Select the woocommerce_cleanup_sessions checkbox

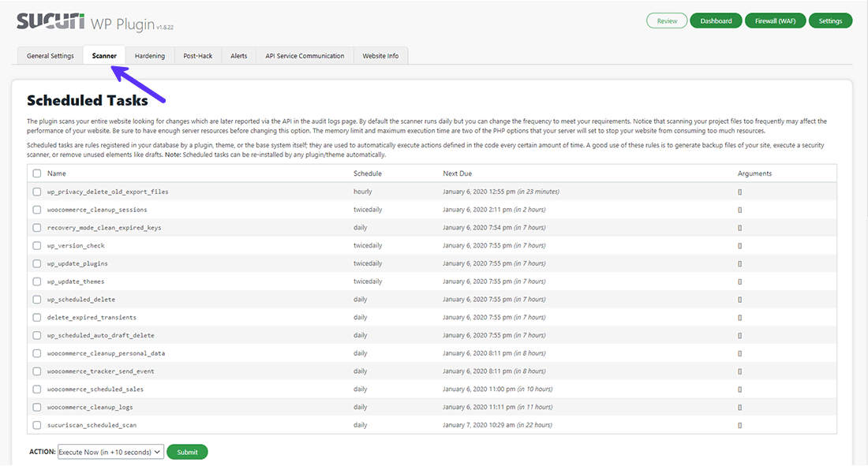click(37, 210)
